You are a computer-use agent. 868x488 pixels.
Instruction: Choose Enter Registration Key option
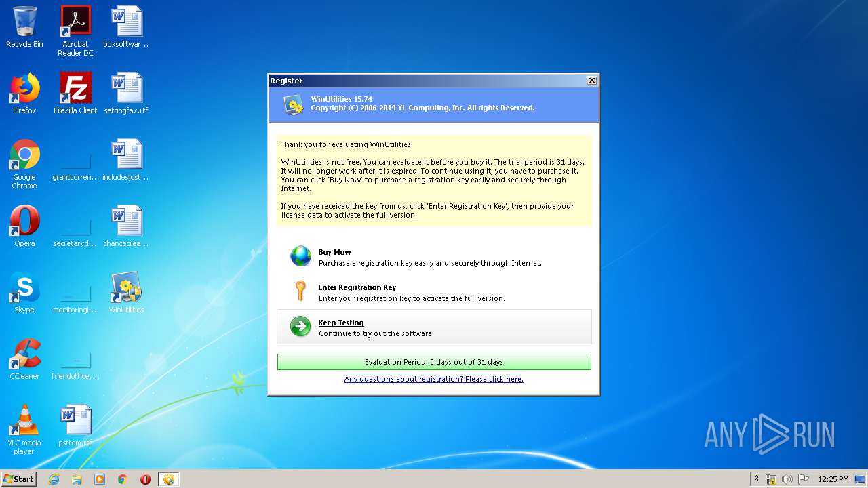434,292
